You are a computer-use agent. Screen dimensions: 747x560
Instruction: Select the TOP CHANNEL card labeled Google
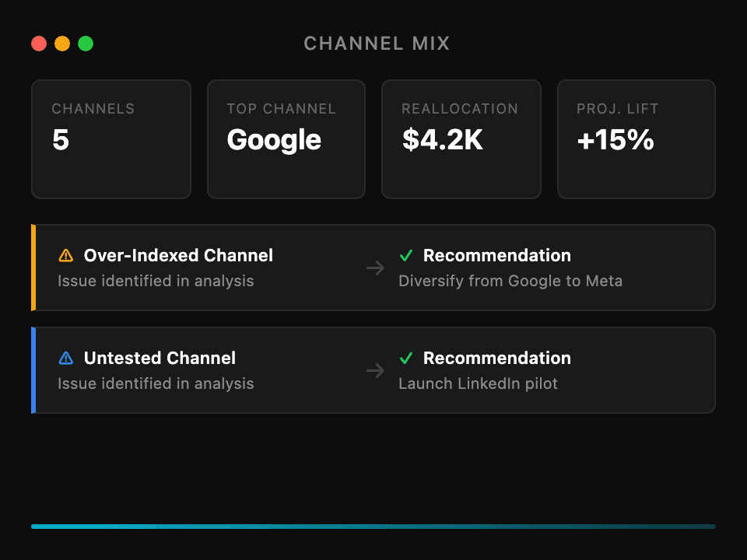[x=286, y=138]
